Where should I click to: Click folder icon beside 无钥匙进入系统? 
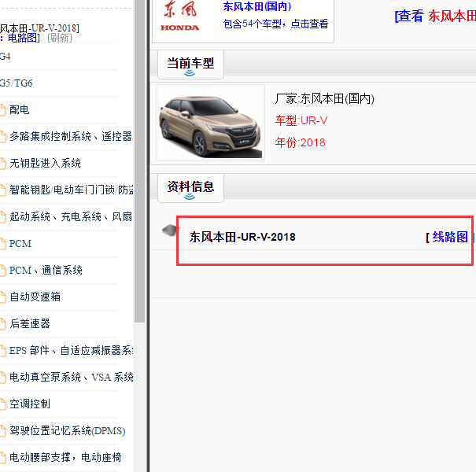[2, 164]
